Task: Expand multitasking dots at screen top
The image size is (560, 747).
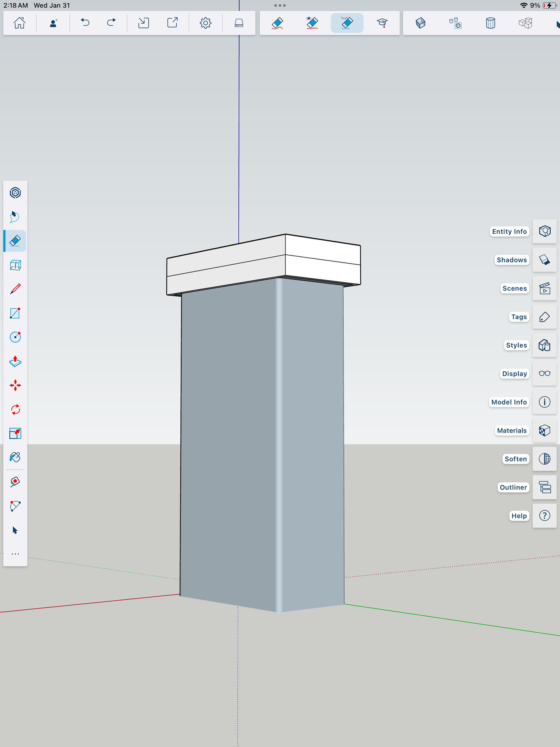Action: pos(280,6)
